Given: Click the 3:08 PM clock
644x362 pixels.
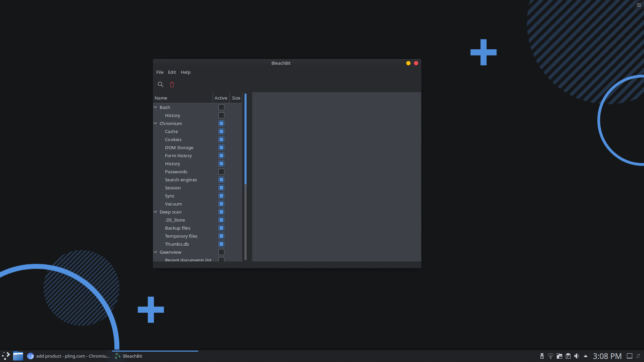Looking at the screenshot, I should (x=607, y=356).
